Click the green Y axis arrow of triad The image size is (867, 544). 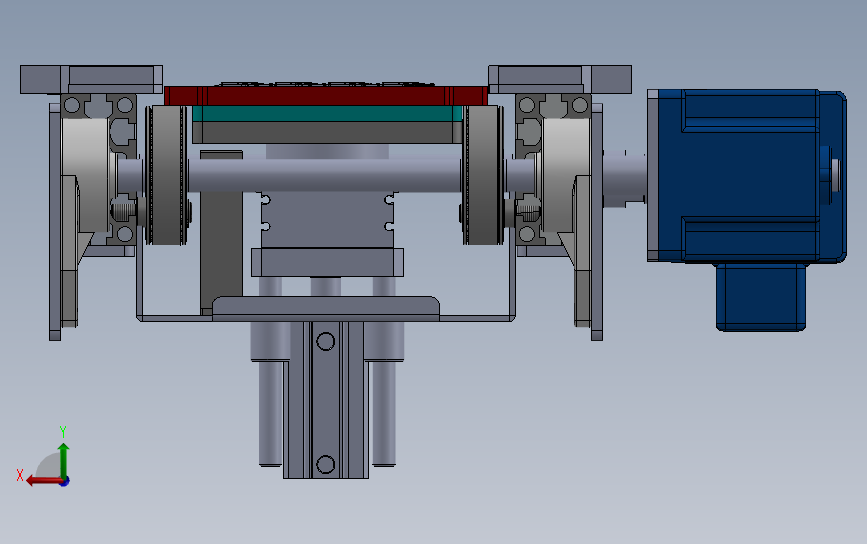point(64,460)
